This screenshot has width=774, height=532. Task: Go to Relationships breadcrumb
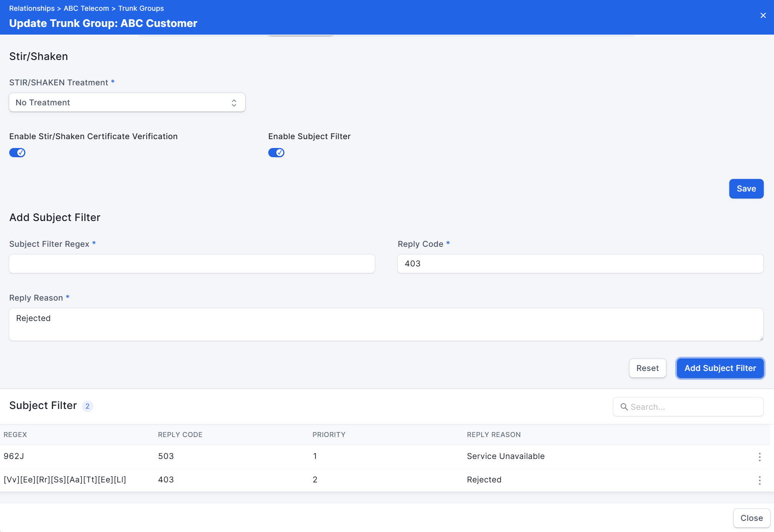click(32, 8)
